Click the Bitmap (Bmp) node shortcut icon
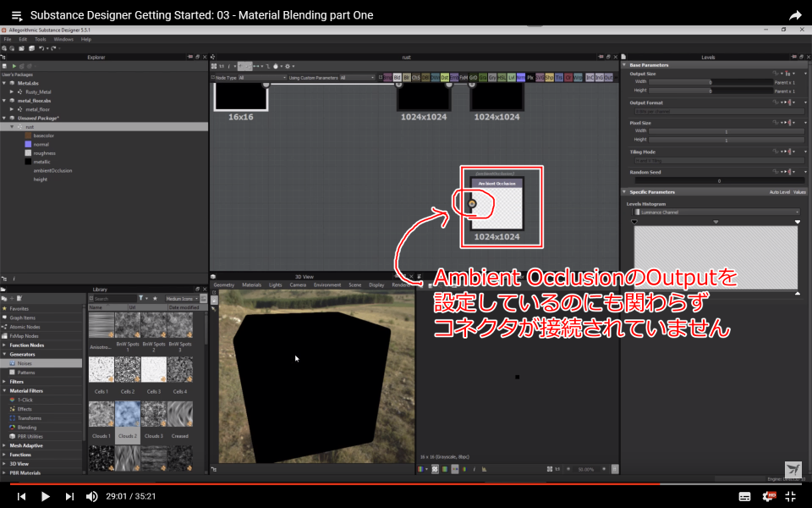 coord(387,77)
